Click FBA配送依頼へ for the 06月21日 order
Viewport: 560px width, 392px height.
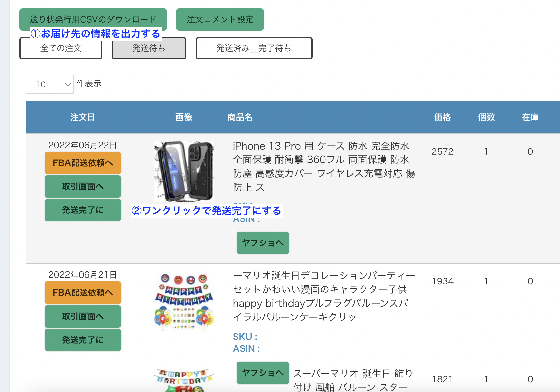(83, 293)
